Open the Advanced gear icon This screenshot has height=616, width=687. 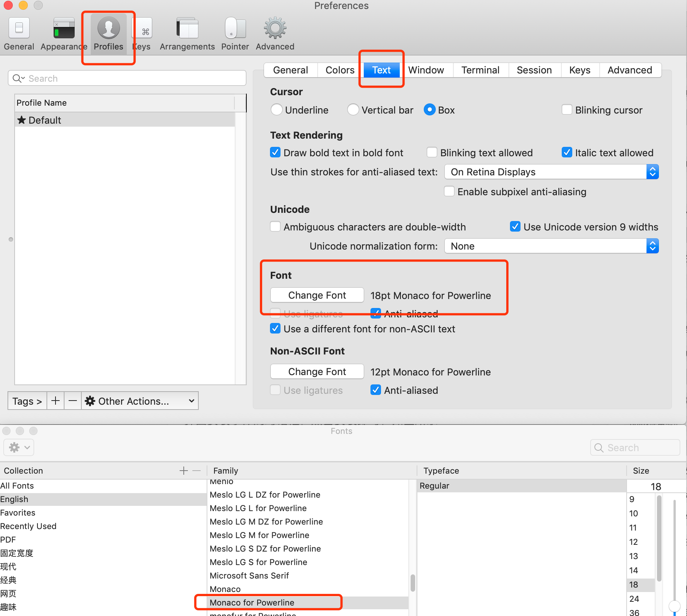[275, 28]
